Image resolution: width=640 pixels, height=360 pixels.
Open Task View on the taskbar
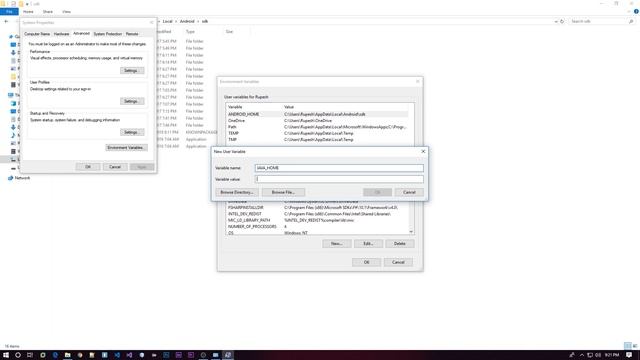click(x=30, y=355)
